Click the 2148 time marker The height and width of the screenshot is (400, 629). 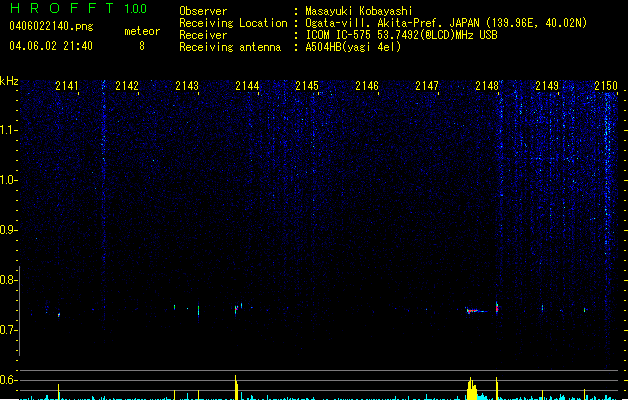point(487,86)
